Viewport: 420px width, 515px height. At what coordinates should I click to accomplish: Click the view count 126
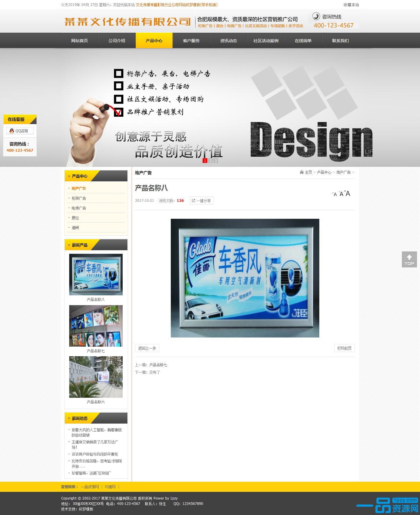(x=180, y=201)
